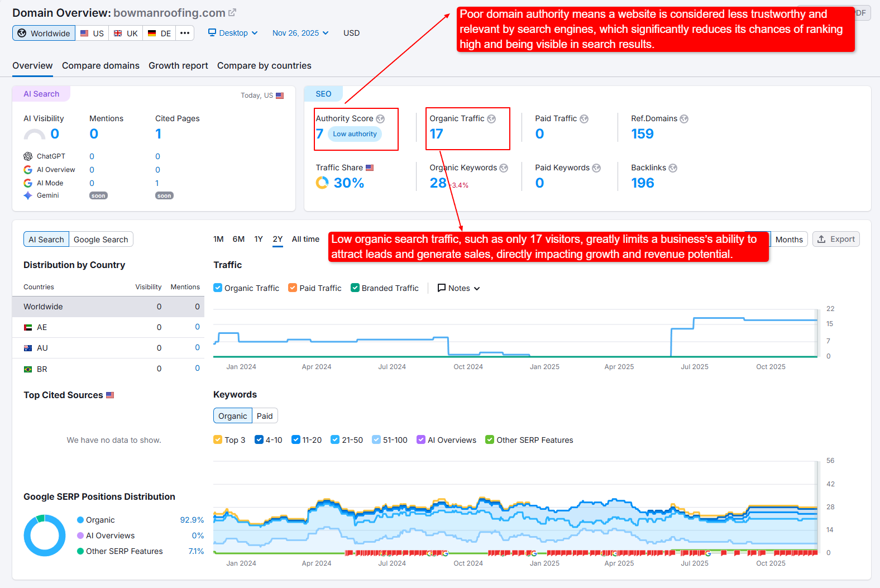Disable the Top 3 keywords checkbox
The image size is (880, 588).
(x=218, y=440)
